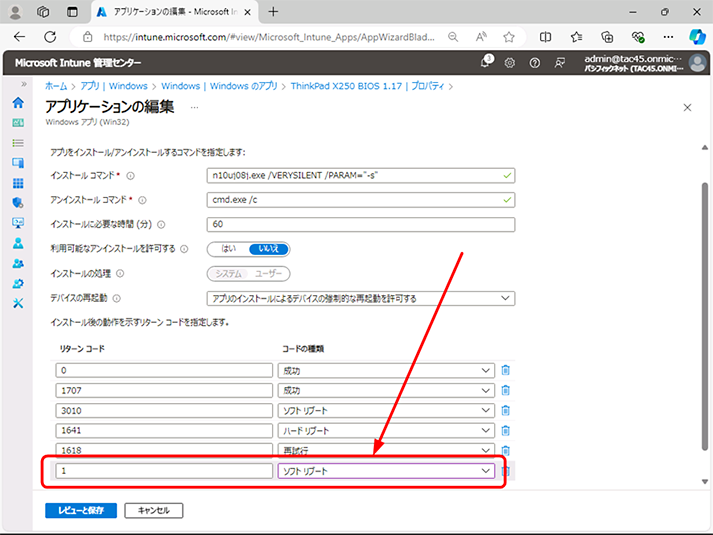This screenshot has height=535, width=713.
Task: Open browser settings and more menu
Action: click(x=668, y=37)
